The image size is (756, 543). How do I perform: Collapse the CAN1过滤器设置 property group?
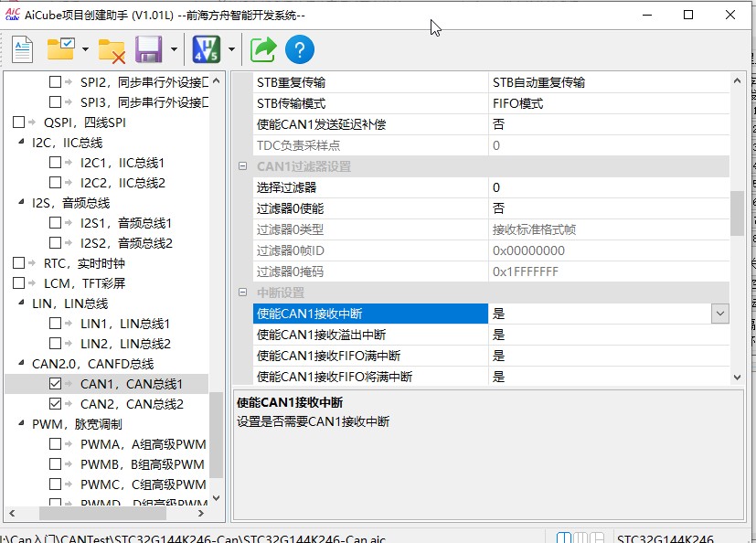pyautogui.click(x=242, y=166)
